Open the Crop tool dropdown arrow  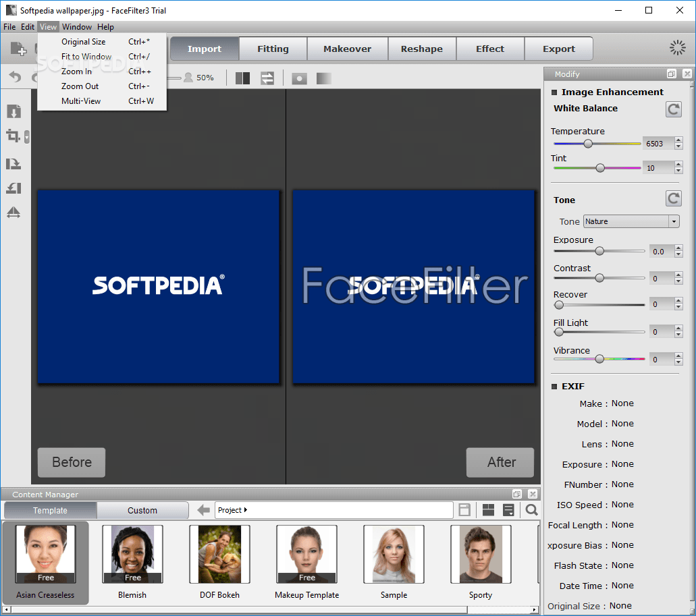(x=26, y=136)
